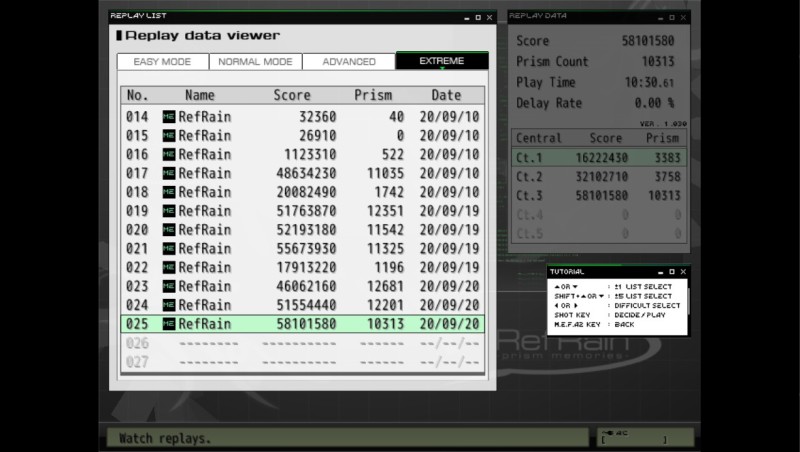The height and width of the screenshot is (452, 800).
Task: Select replay 015 with score 26910
Action: click(x=303, y=136)
